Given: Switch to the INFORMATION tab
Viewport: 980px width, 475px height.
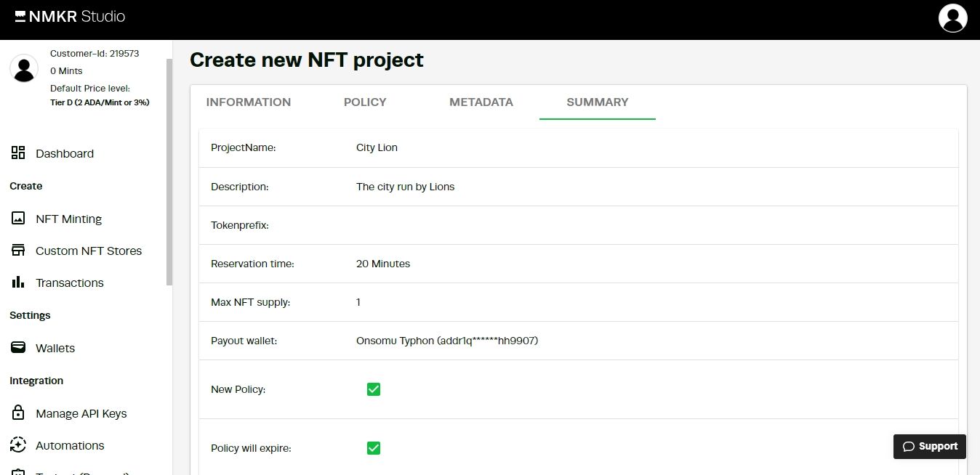Looking at the screenshot, I should [x=249, y=102].
